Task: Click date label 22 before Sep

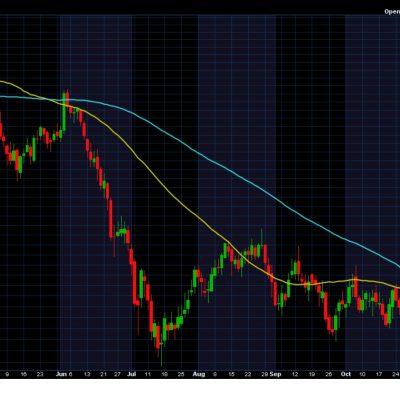Action: point(247,374)
